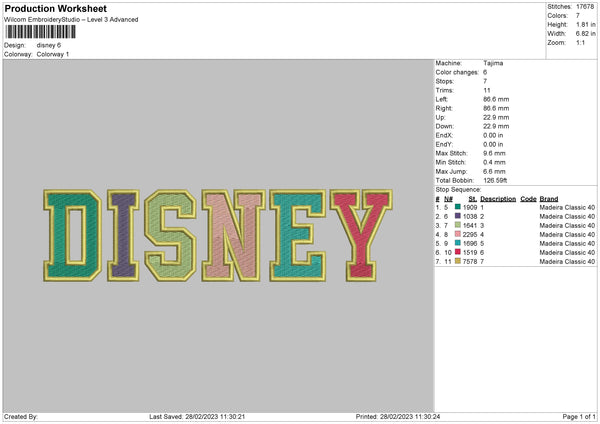Select the gold thread swatch 7578
This screenshot has width=600, height=424.
(458, 261)
